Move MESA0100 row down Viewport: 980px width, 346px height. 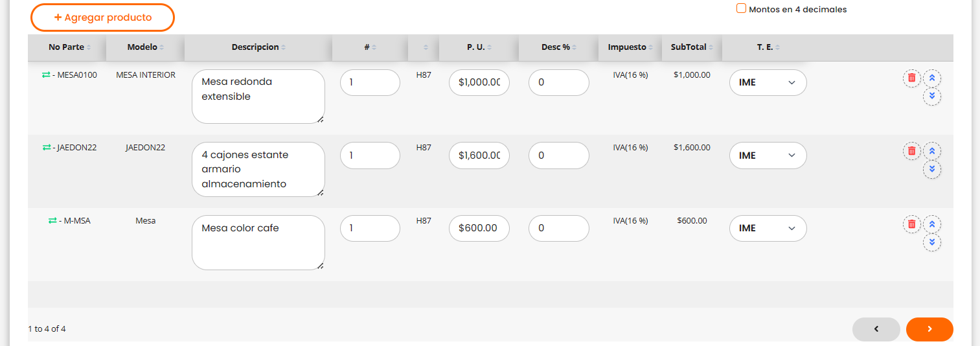[x=932, y=97]
